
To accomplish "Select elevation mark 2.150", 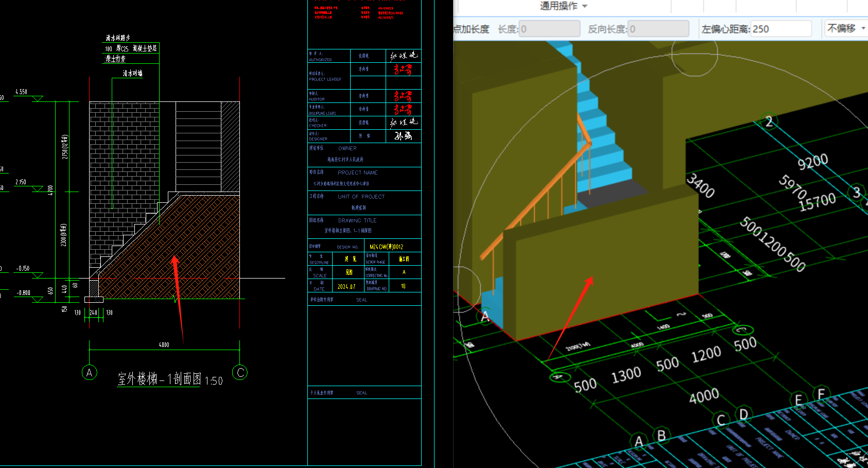I will point(21,182).
